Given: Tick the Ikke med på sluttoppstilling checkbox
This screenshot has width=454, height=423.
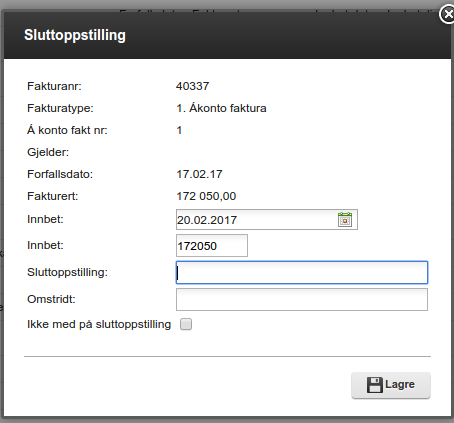Looking at the screenshot, I should click(186, 324).
